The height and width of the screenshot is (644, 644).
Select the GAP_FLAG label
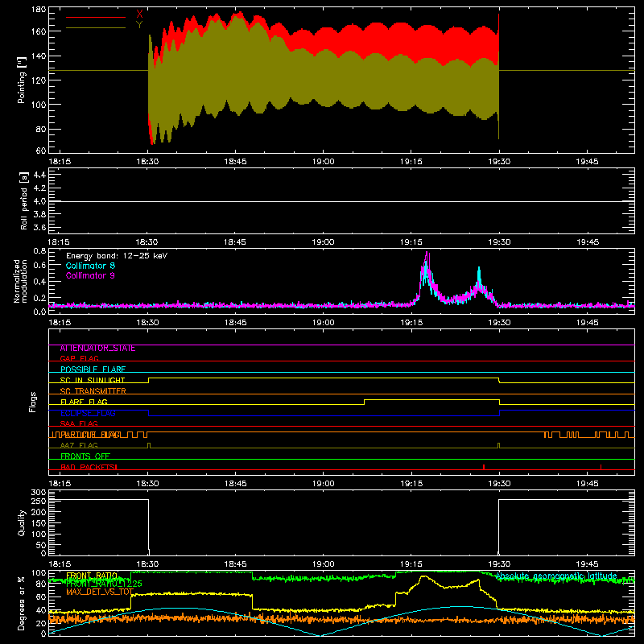tap(79, 358)
